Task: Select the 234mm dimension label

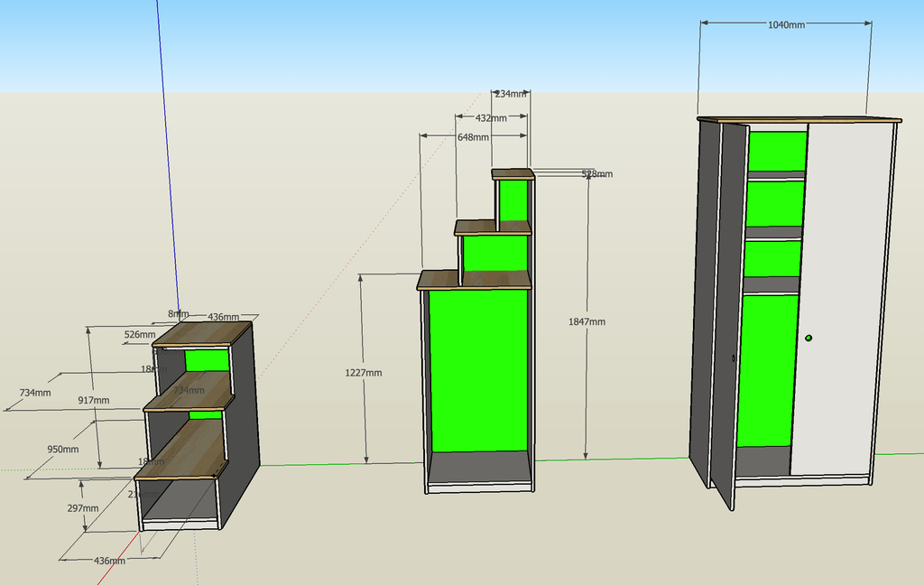Action: (511, 94)
